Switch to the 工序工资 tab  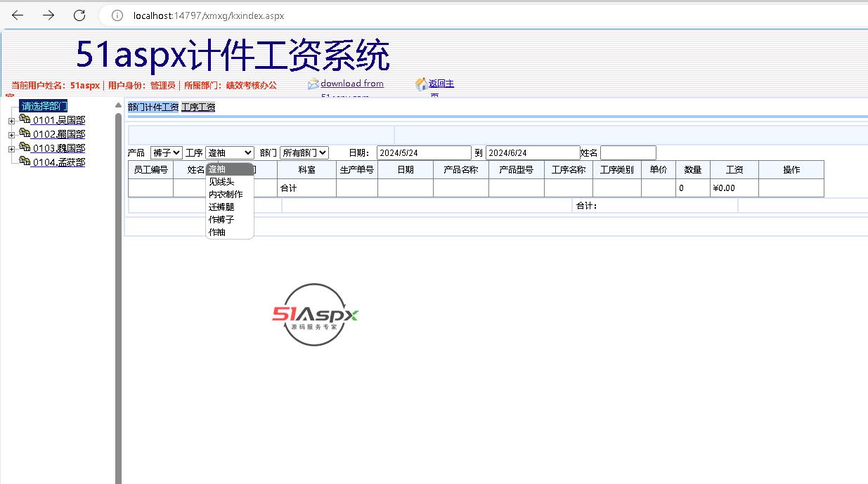198,107
